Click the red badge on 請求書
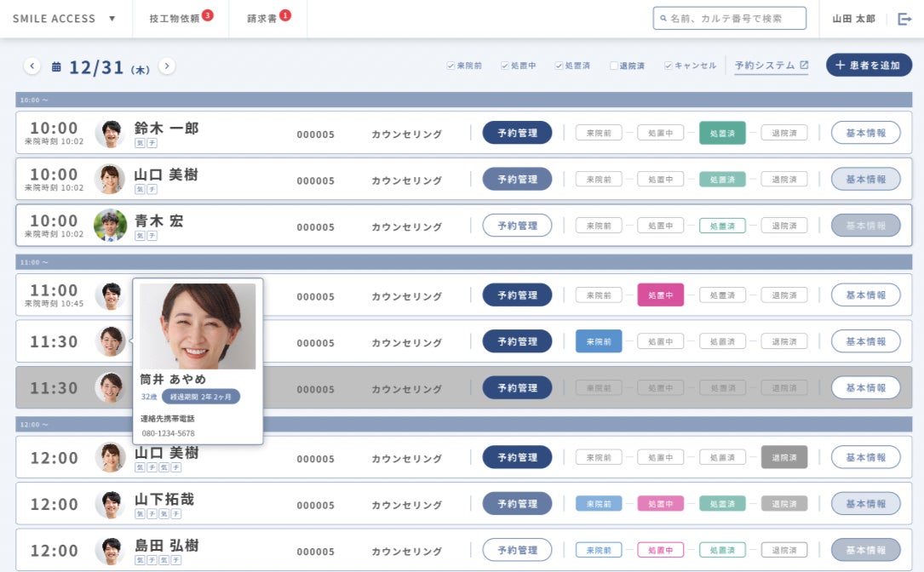The width and height of the screenshot is (924, 572). pos(285,14)
